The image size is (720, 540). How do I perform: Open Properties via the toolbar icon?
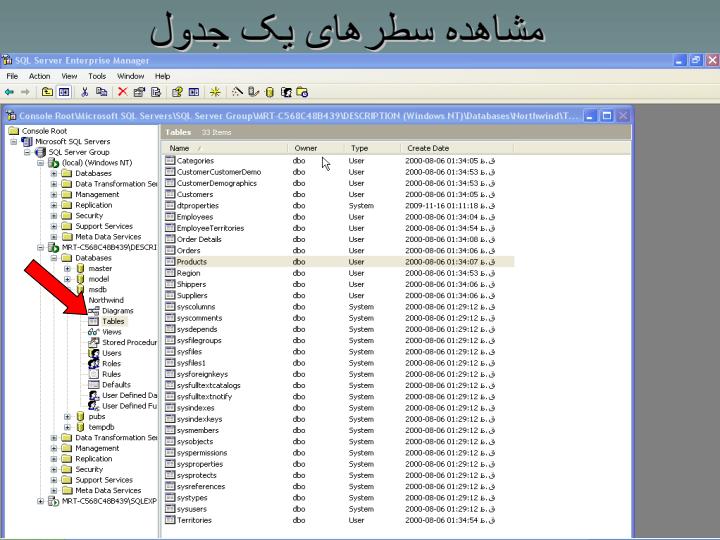click(139, 92)
